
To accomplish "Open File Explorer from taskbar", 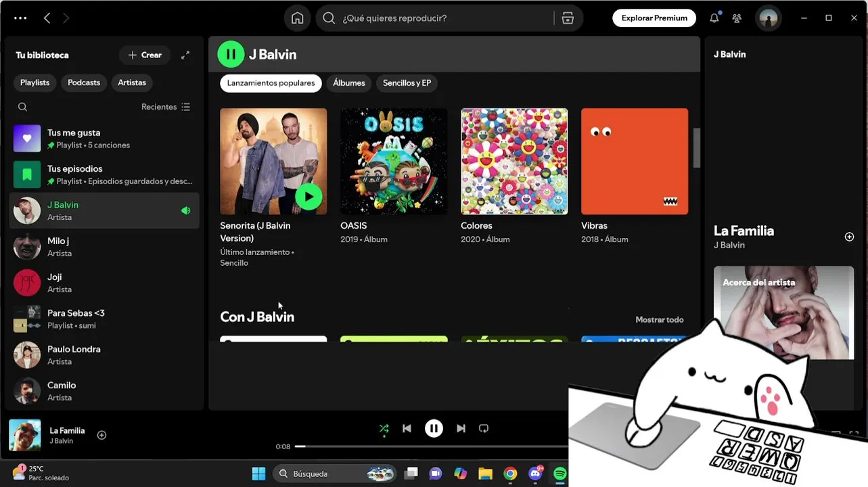I will click(485, 473).
